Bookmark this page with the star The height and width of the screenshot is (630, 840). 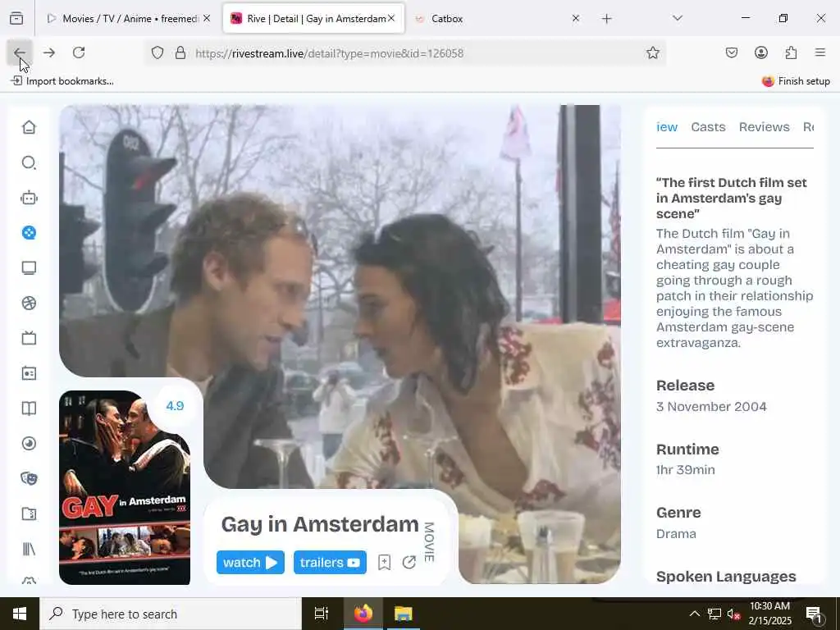click(x=652, y=53)
